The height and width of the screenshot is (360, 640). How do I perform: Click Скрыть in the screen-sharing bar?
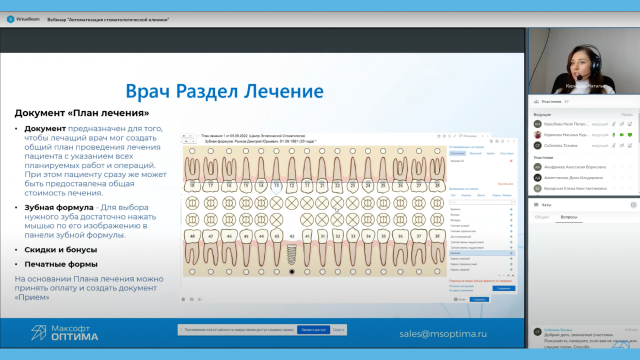pos(338,330)
